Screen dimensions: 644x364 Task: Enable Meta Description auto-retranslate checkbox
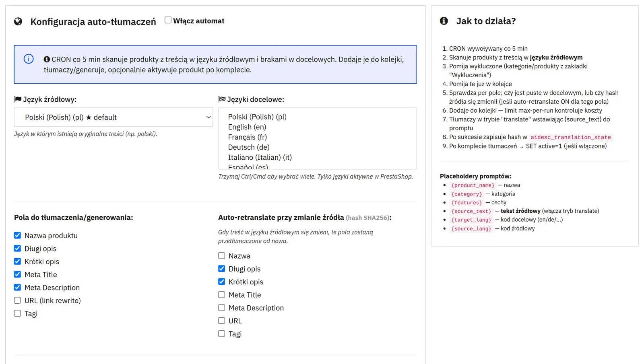(221, 308)
